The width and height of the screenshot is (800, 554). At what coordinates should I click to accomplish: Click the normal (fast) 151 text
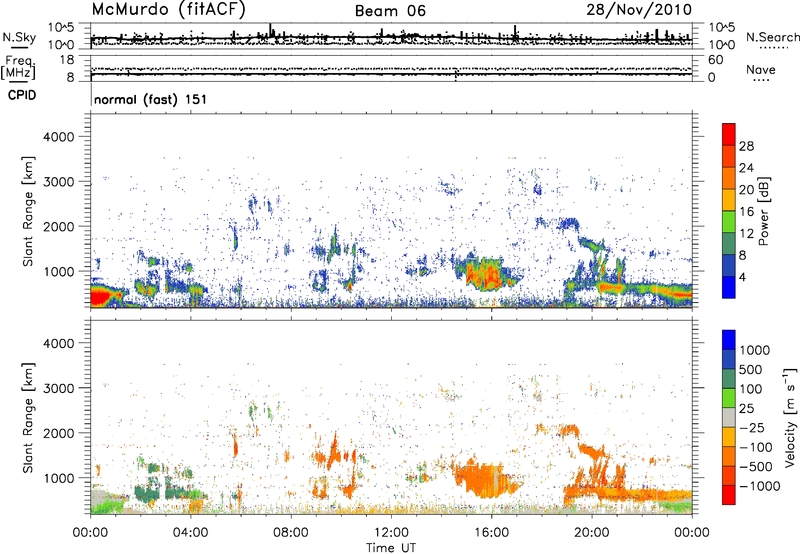pos(151,99)
